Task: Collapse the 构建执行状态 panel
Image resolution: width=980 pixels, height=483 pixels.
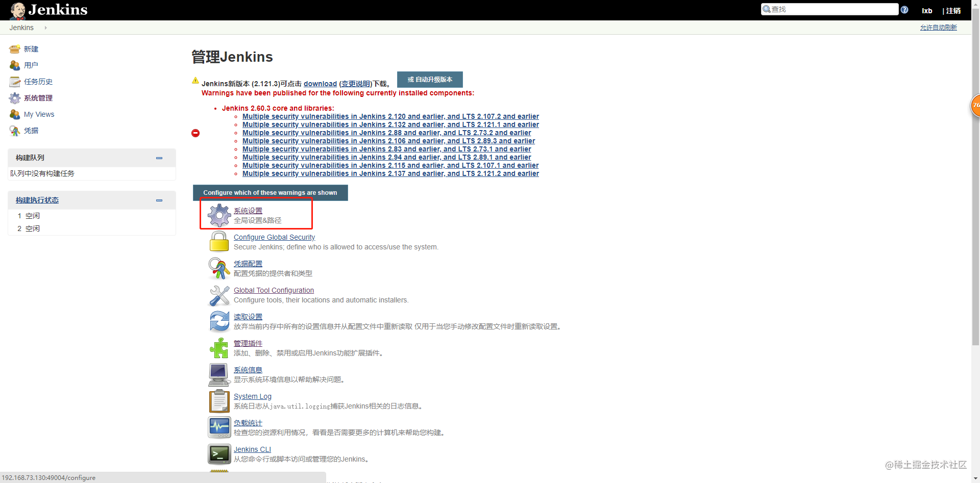Action: [x=159, y=200]
